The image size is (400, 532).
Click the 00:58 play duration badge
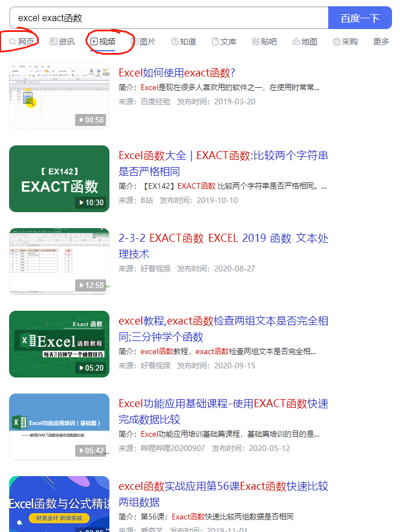point(91,120)
